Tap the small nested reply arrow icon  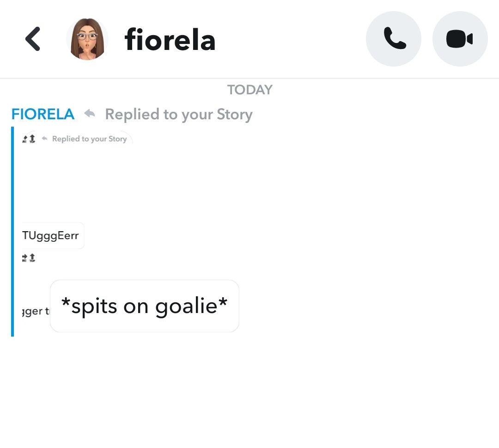coord(45,138)
